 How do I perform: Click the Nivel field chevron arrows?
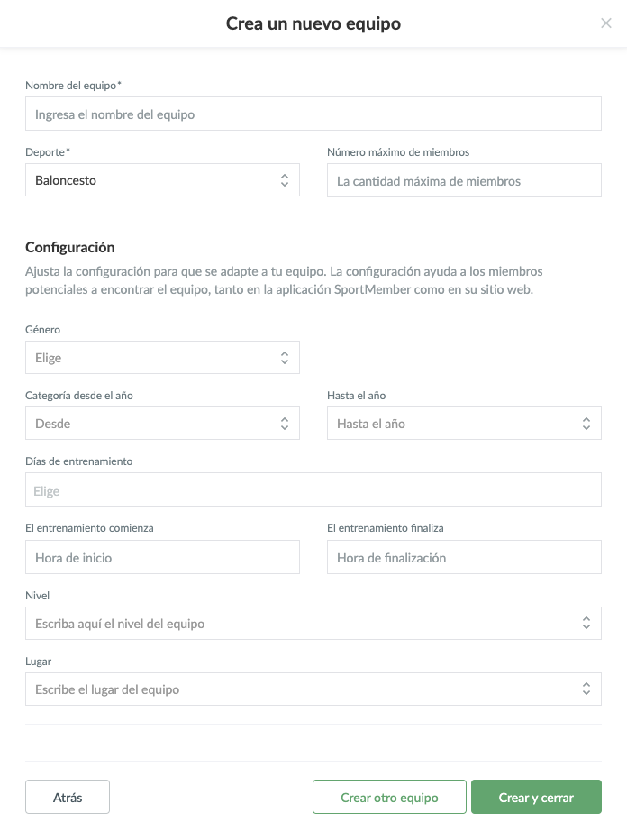pos(586,623)
